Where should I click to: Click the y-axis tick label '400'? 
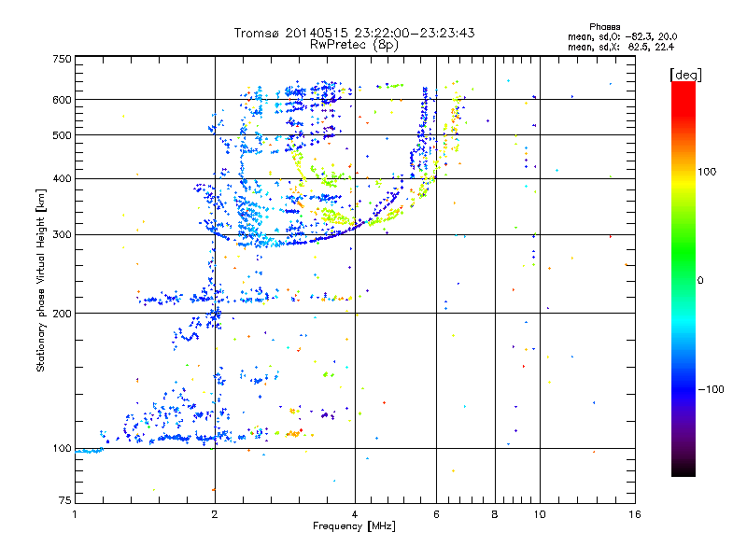click(x=62, y=179)
